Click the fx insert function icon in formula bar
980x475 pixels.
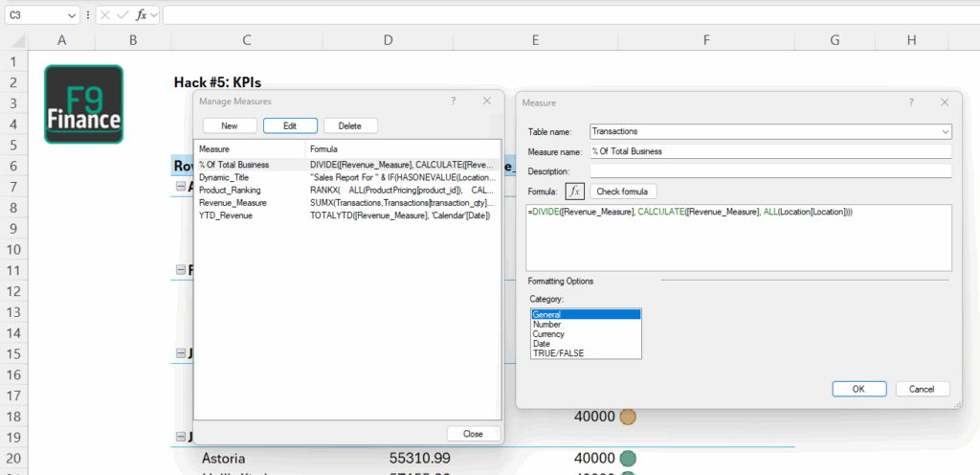pyautogui.click(x=142, y=15)
